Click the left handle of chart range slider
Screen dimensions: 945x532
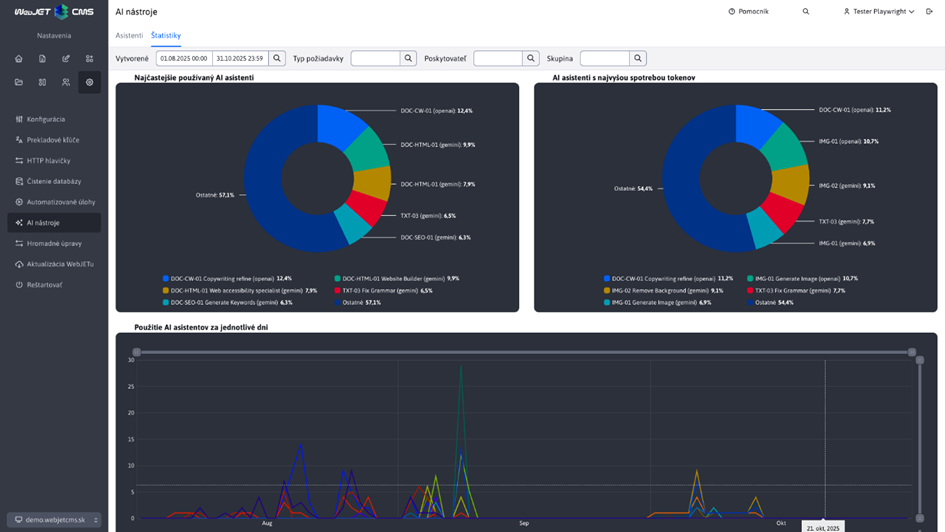(137, 353)
